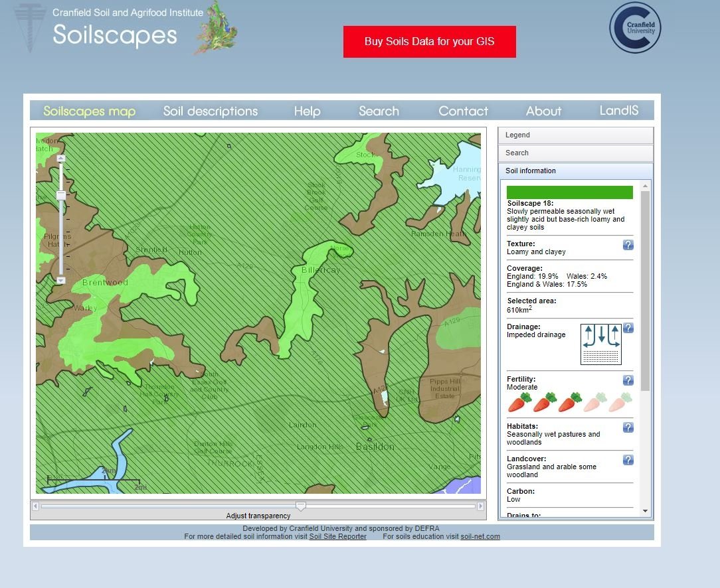Click the transparency slider handle
The image size is (720, 588).
point(301,506)
